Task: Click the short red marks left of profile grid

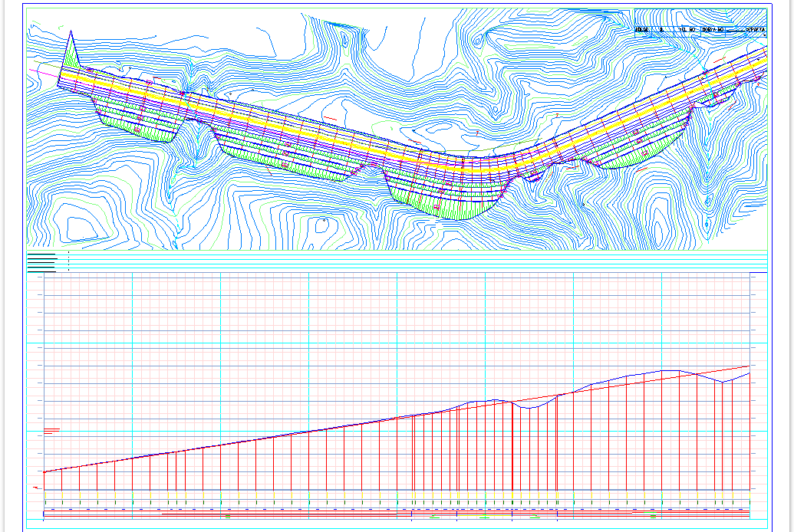Action: point(51,431)
